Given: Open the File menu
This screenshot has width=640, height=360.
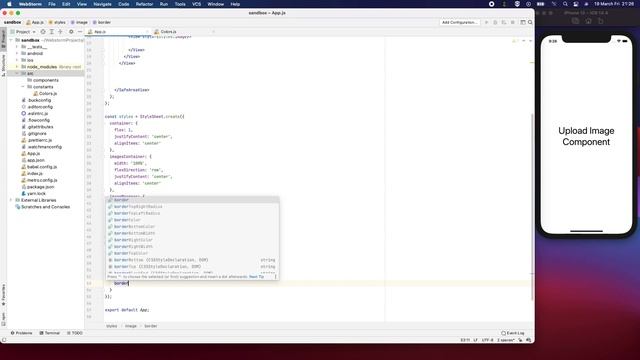Looking at the screenshot, I should pyautogui.click(x=52, y=4).
